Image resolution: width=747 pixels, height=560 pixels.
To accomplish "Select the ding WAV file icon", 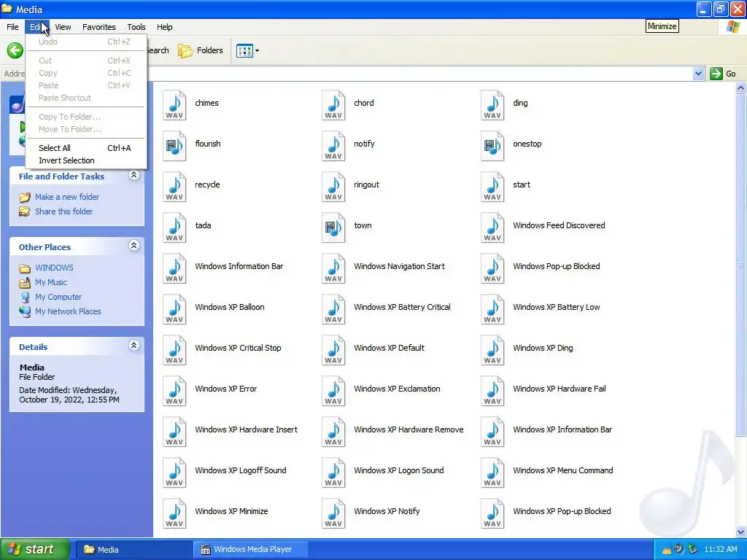I will point(492,105).
